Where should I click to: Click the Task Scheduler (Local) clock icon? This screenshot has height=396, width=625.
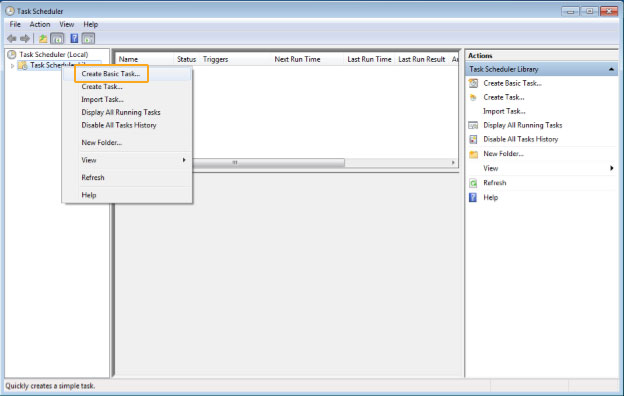(x=12, y=54)
